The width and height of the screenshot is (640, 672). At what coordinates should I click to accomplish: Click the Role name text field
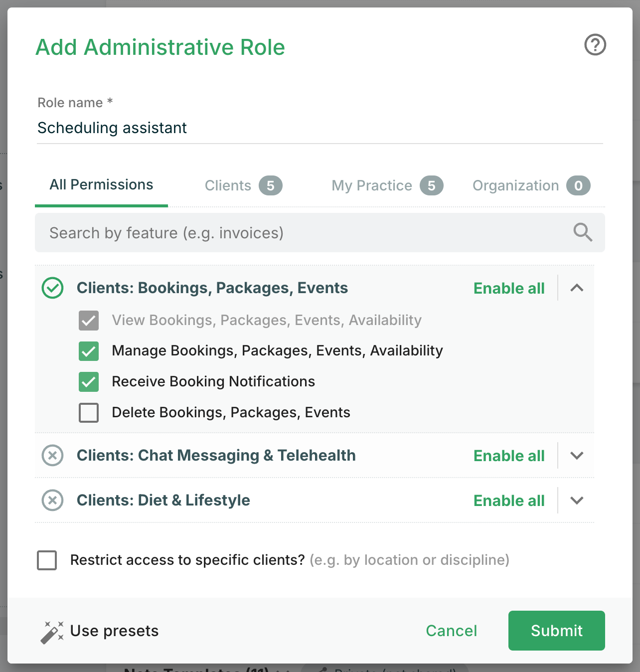(x=319, y=128)
